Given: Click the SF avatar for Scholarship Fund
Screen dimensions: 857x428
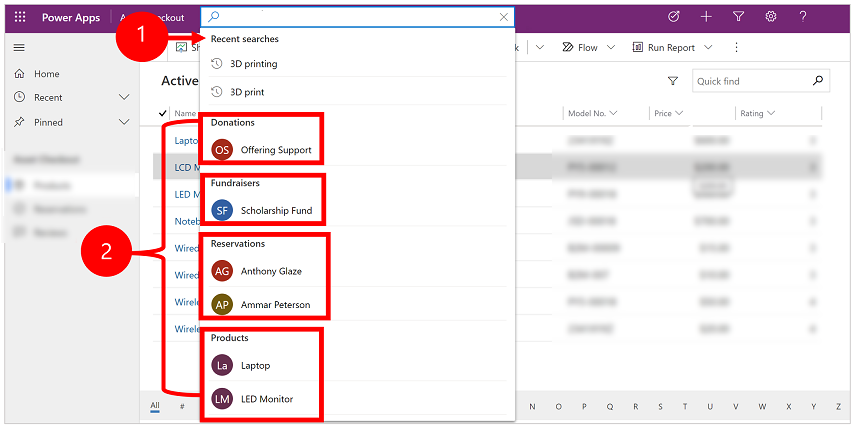Looking at the screenshot, I should point(222,210).
